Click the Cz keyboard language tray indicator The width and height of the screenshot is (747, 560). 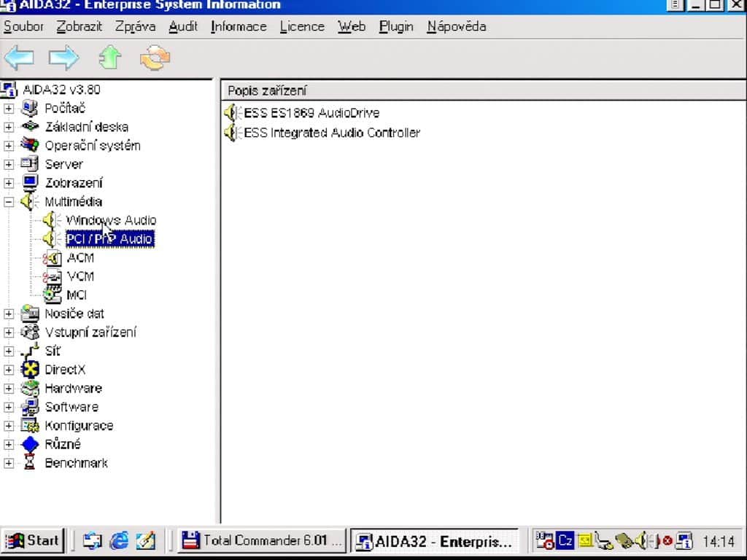pos(565,540)
